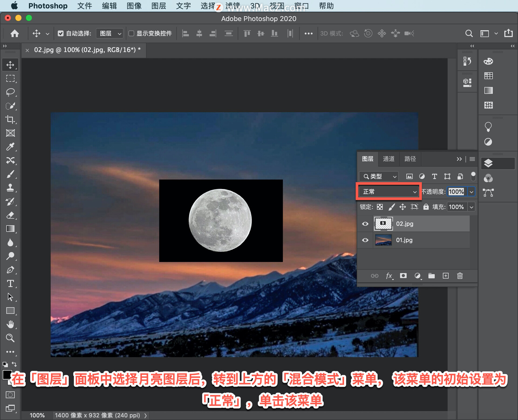518x420 pixels.
Task: Enable Show Transform Controls checkbox
Action: (x=131, y=33)
